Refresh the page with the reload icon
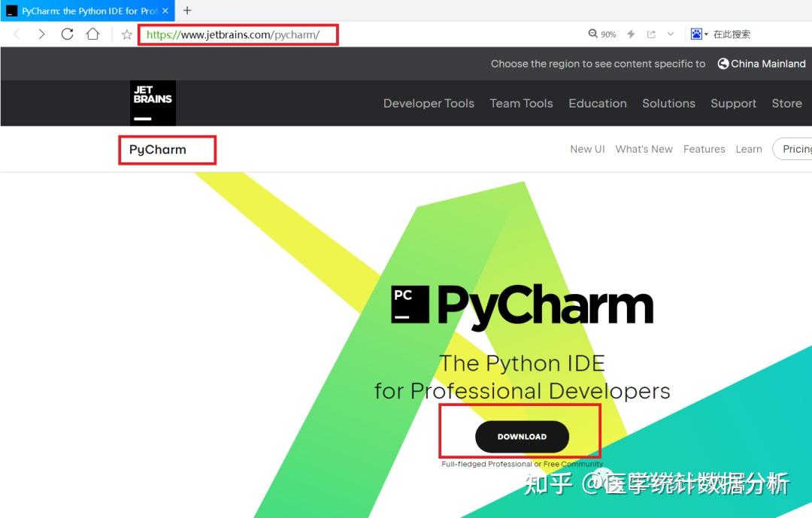This screenshot has height=518, width=812. pos(66,33)
